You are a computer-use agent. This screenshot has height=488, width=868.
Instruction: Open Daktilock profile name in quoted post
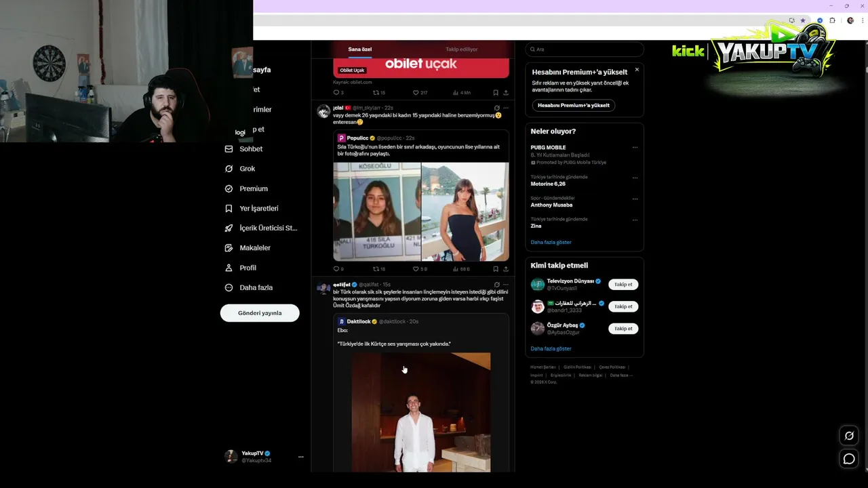358,321
